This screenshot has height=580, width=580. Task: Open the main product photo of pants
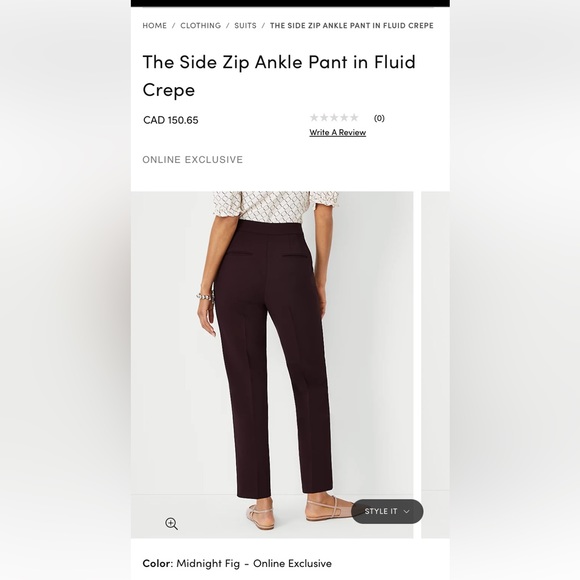click(272, 364)
